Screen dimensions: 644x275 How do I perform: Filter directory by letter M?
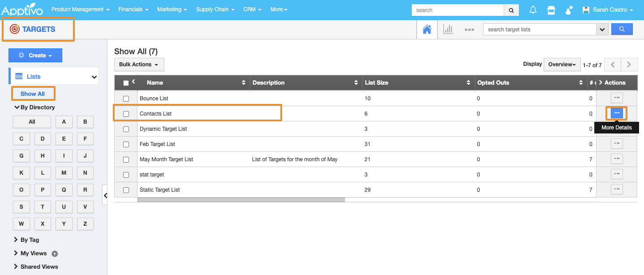pos(64,173)
